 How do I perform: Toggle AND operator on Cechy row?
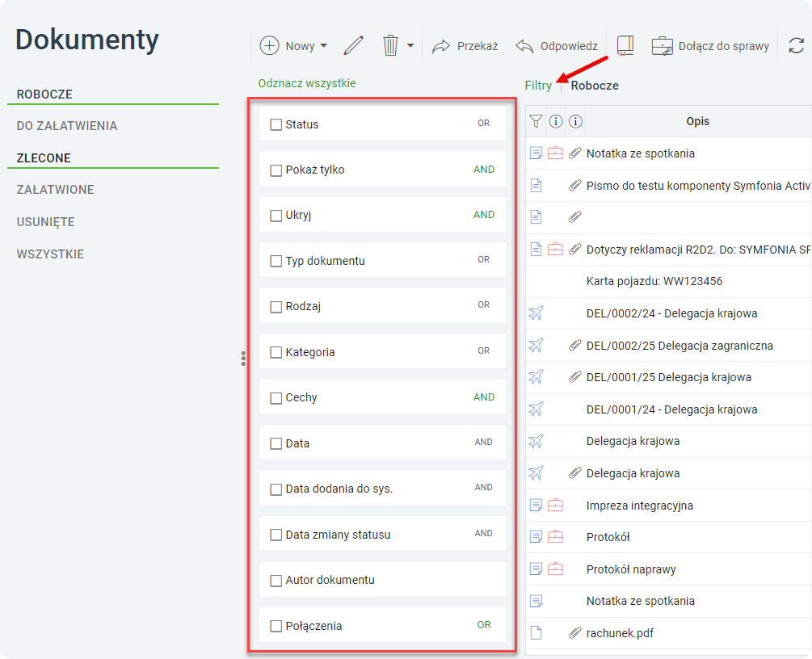(484, 397)
